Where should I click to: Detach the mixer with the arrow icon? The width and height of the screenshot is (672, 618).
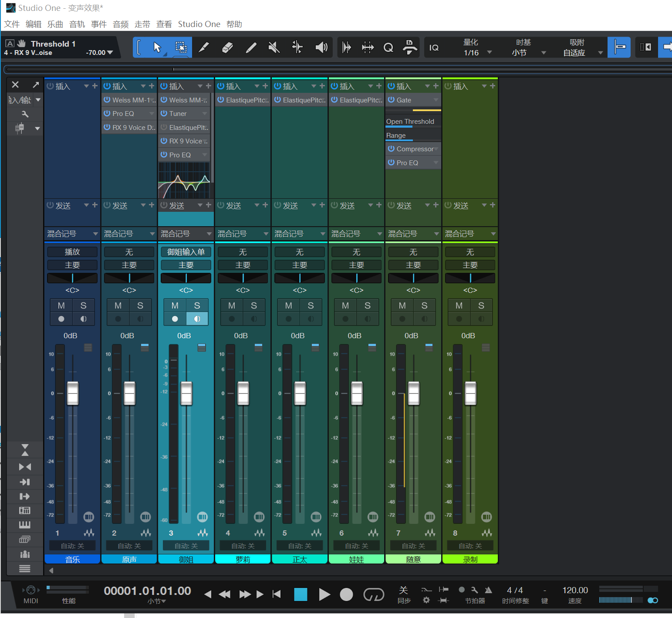click(x=36, y=85)
